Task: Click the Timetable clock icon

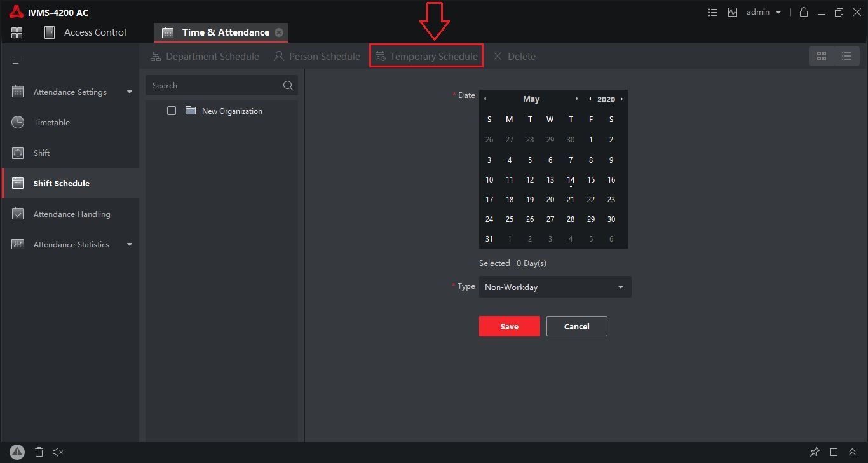Action: [x=18, y=123]
